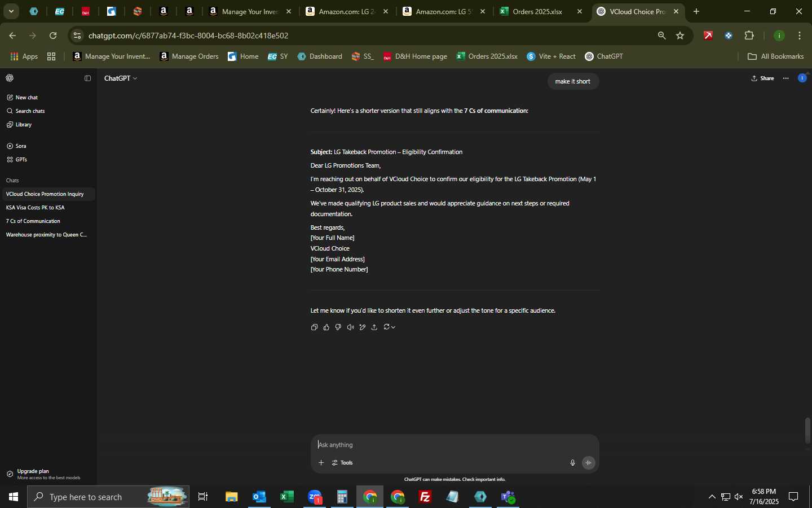The width and height of the screenshot is (812, 508).
Task: Open the All Bookmarks folder
Action: point(775,56)
